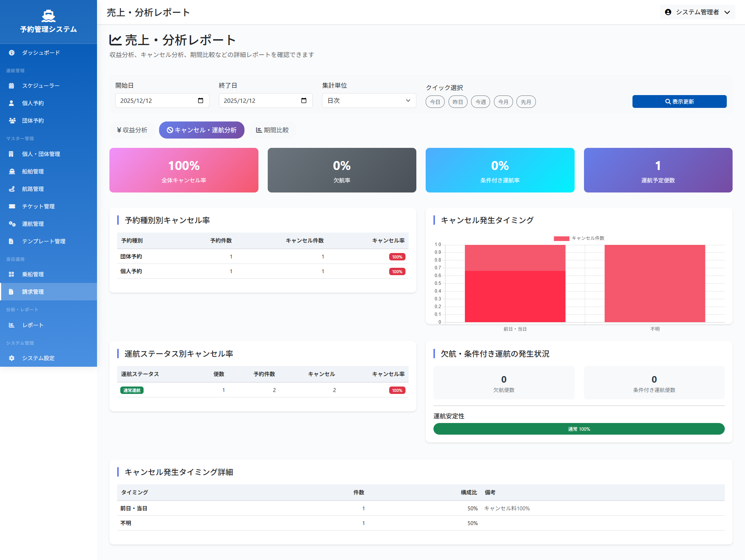Screen dimensions: 745x560
Task: Open the 集計単位 dropdown
Action: 369,101
